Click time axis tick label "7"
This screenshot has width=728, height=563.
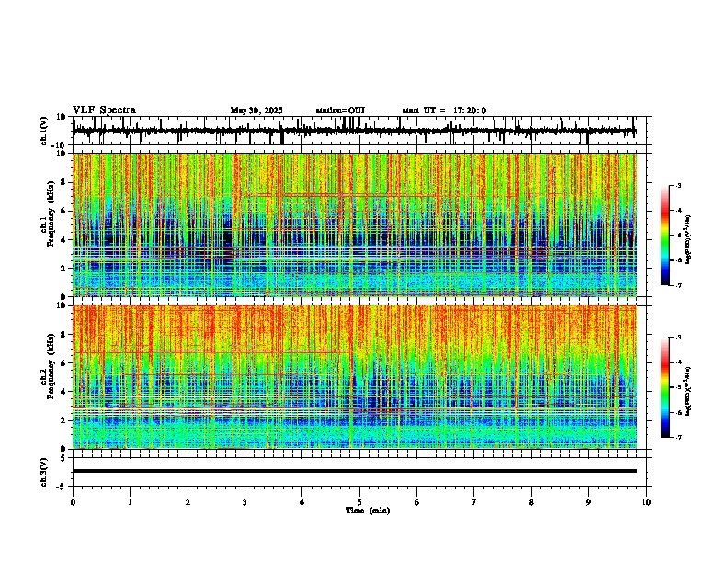tap(474, 502)
